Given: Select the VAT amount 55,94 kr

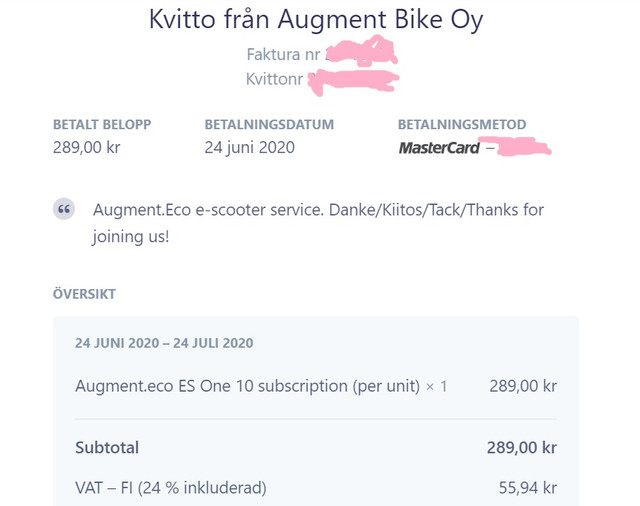Looking at the screenshot, I should pyautogui.click(x=528, y=488).
